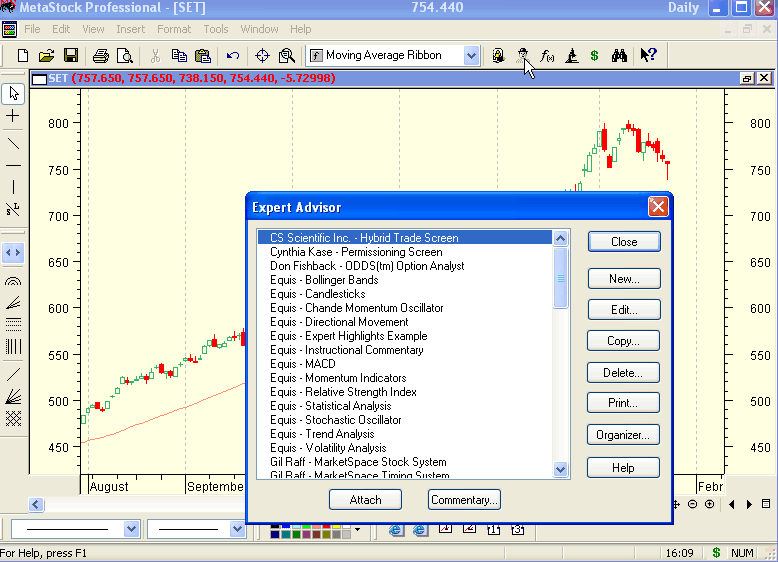Image resolution: width=778 pixels, height=562 pixels.
Task: Select the S/L line tool
Action: click(13, 209)
